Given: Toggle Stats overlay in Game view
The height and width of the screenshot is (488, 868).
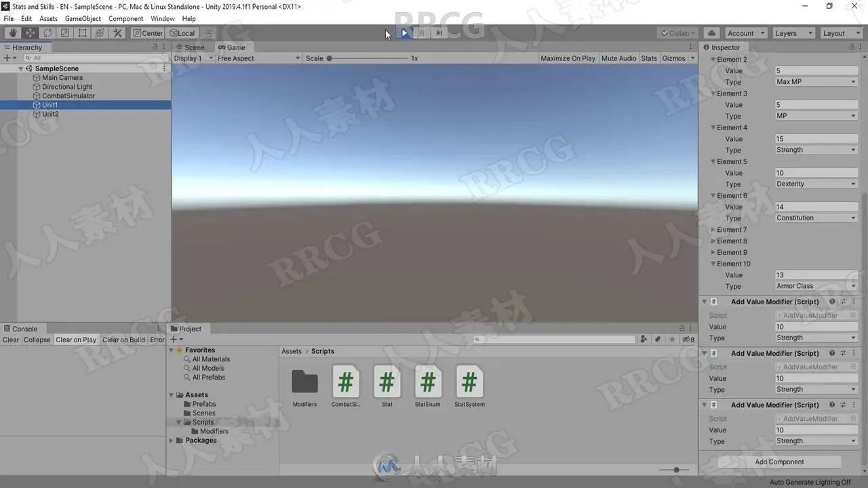Looking at the screenshot, I should (649, 58).
